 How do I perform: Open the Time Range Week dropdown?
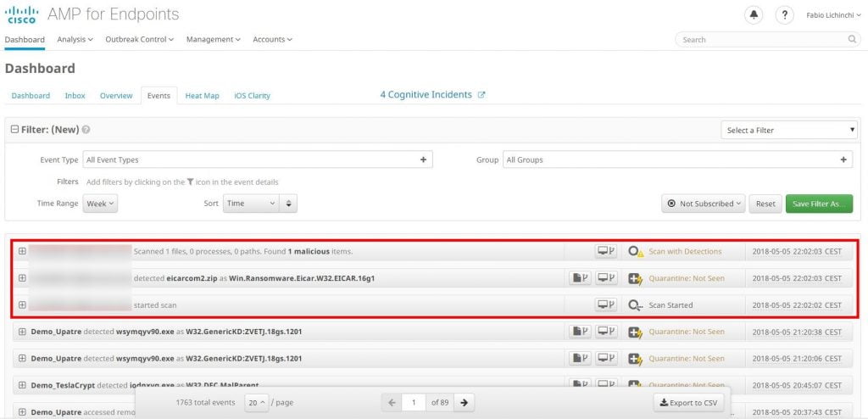[x=100, y=204]
